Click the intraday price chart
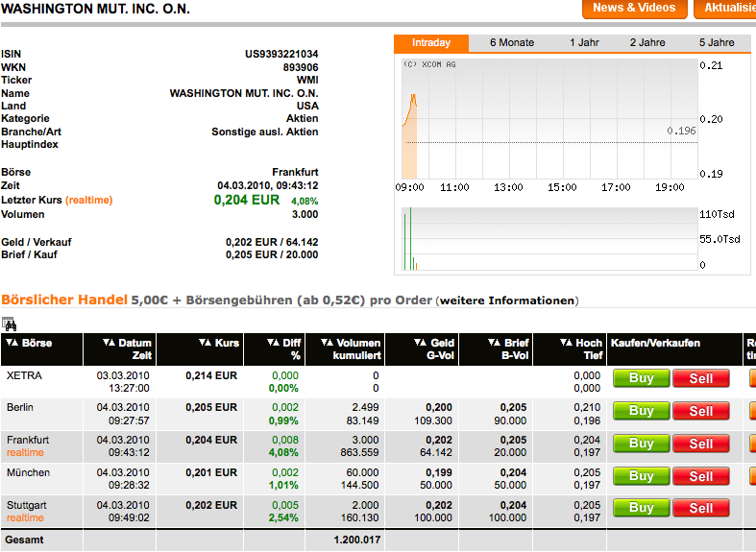This screenshot has width=756, height=552. (549, 119)
